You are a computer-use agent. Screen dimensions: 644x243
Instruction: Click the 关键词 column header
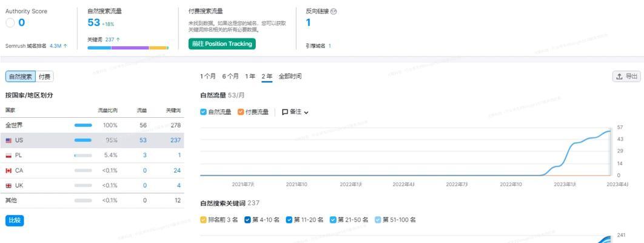tap(173, 111)
